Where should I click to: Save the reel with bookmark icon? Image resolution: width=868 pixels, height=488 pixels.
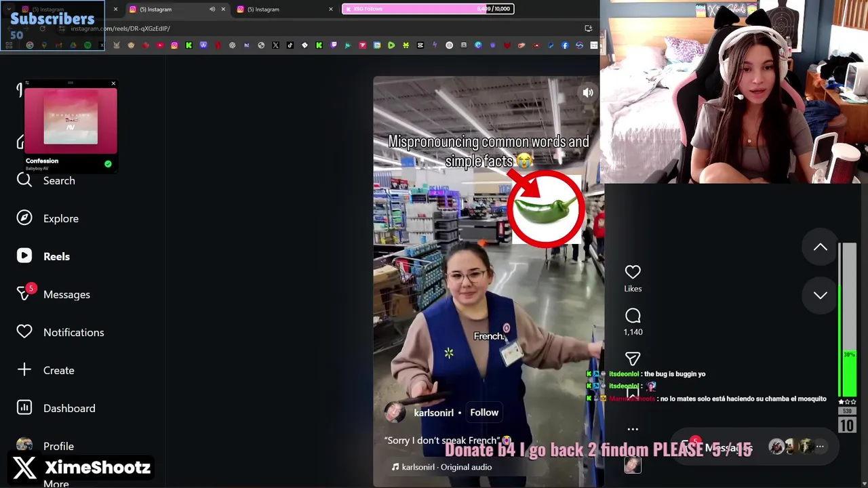point(633,394)
